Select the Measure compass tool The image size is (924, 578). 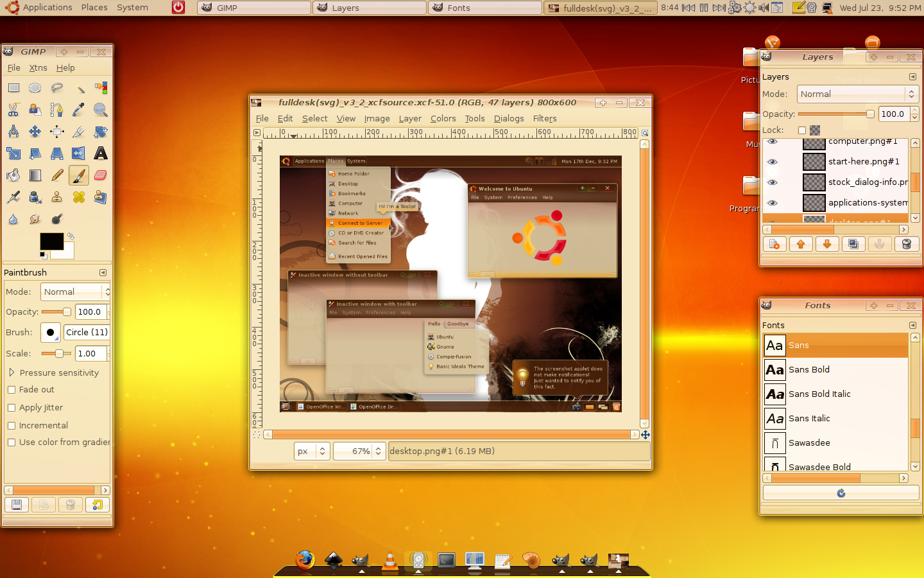(13, 132)
